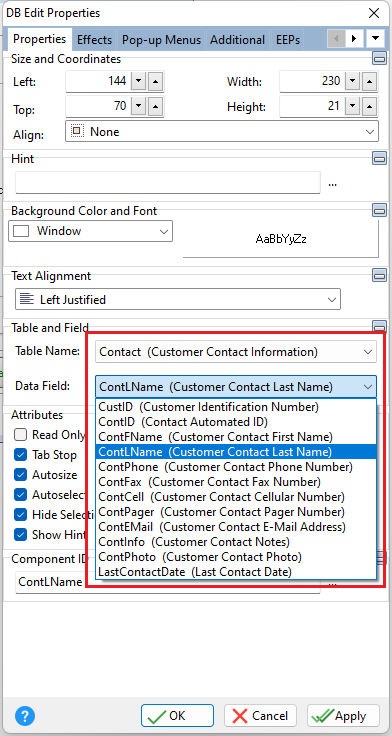
Task: Select ContFax in the field list
Action: 236,482
